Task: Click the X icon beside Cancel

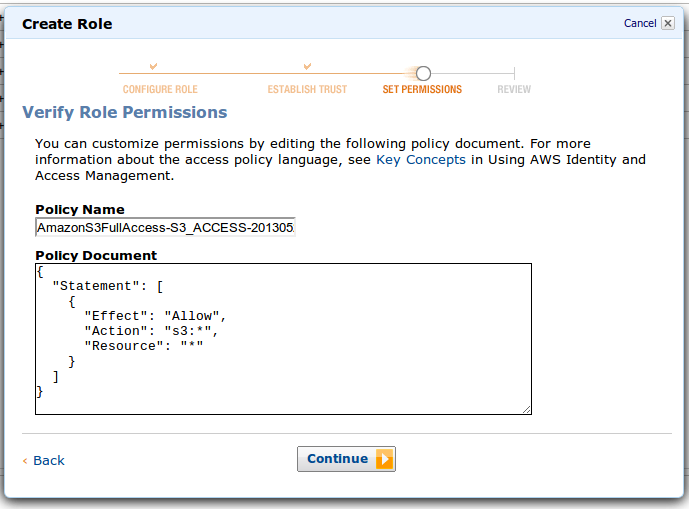Action: coord(668,23)
